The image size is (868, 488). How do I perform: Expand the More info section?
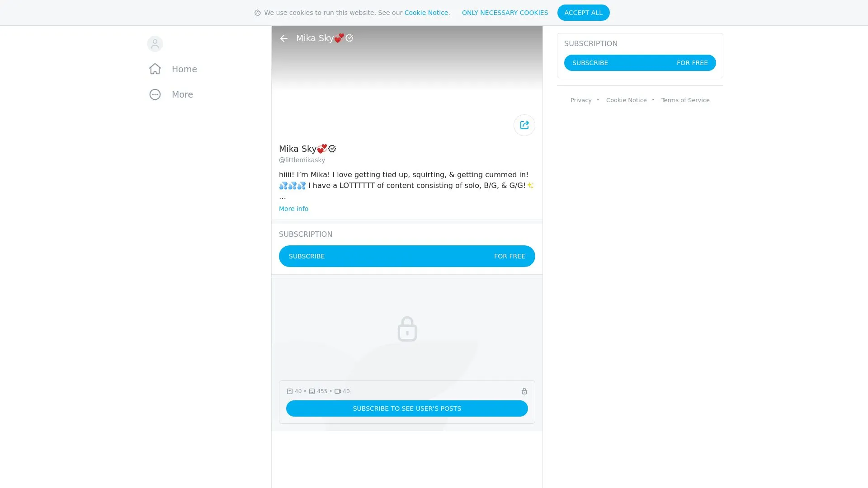pos(293,209)
